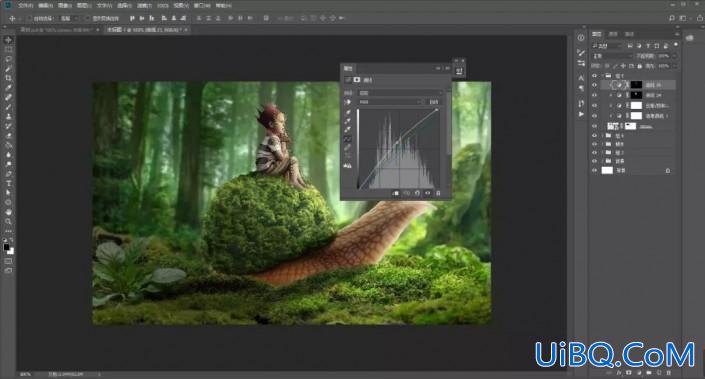Open the Auto-Select target dropdown
Viewport: 705px width, 379px height.
[70, 18]
